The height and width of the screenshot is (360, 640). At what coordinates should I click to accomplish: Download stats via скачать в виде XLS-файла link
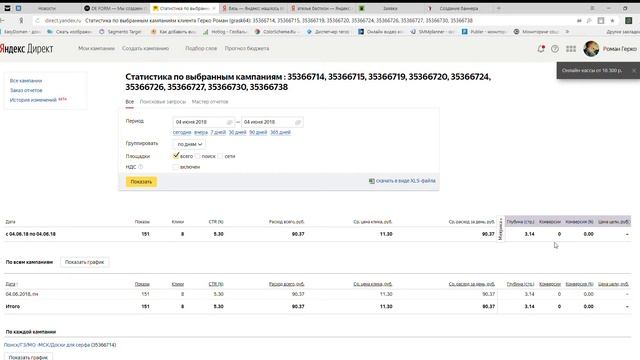[406, 181]
